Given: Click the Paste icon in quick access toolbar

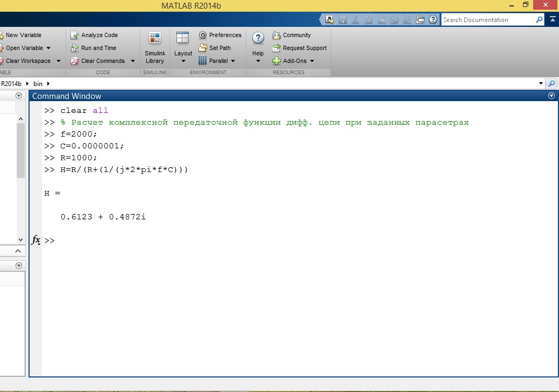Looking at the screenshot, I should (x=381, y=19).
